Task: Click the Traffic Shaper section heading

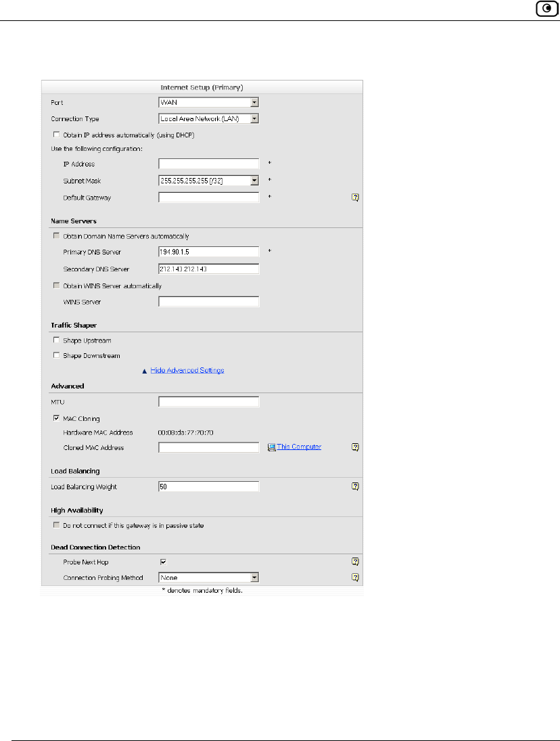Action: point(74,325)
